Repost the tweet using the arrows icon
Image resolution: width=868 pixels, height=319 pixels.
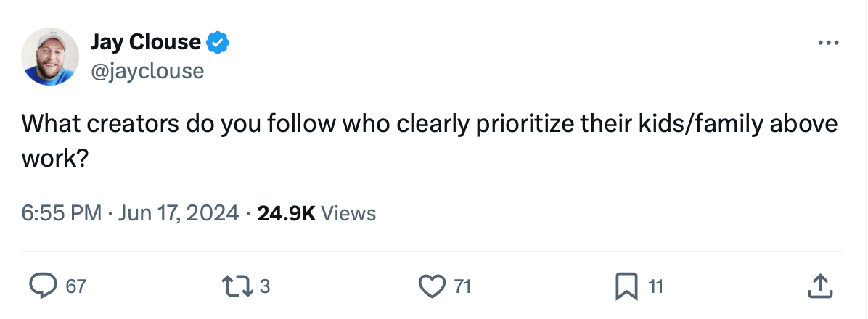pos(237,286)
